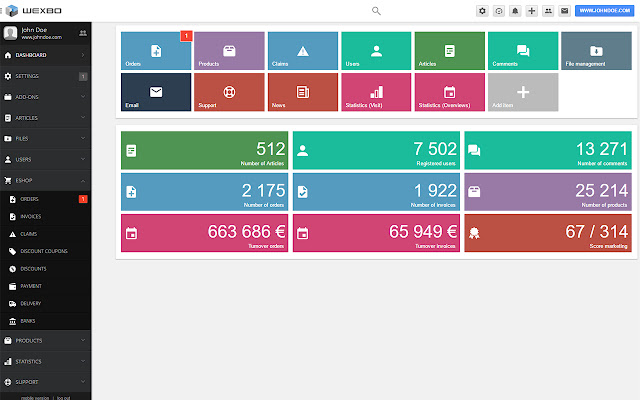Screen dimensions: 640x400
Task: Open Delivery in the sidebar
Action: [45, 304]
